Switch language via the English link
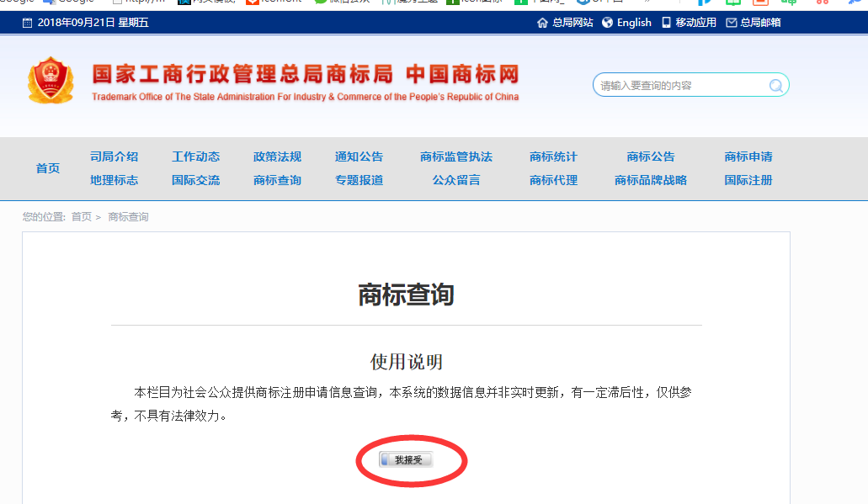Viewport: 868px width, 504px height. pos(634,23)
